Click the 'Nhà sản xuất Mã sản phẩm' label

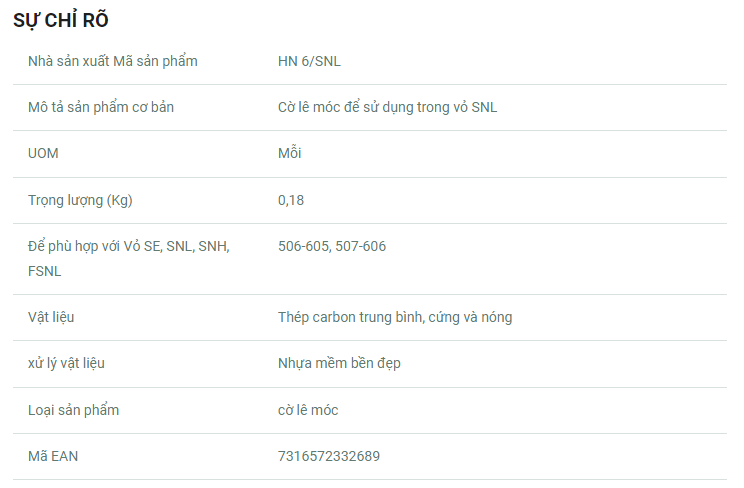[x=112, y=61]
